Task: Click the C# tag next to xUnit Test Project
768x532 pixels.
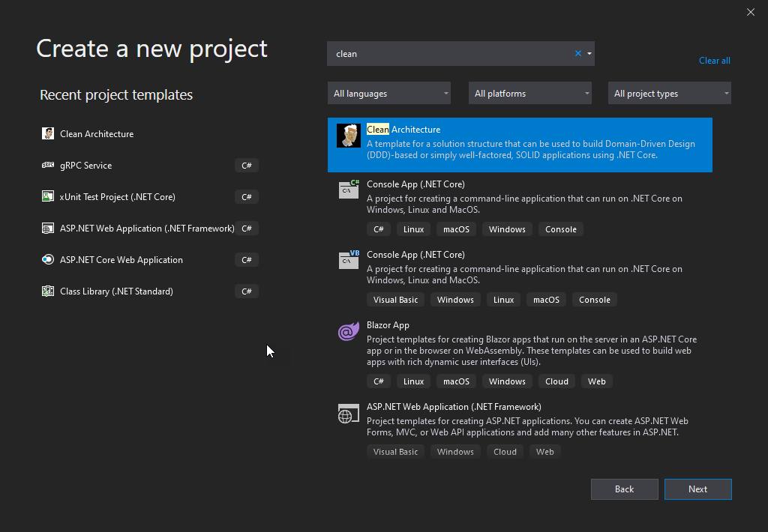Action: 246,197
